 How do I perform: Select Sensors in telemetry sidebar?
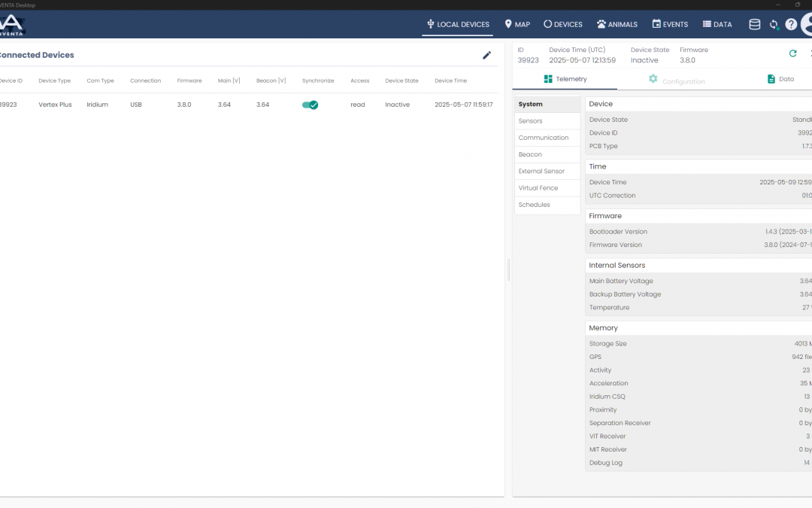click(x=530, y=121)
